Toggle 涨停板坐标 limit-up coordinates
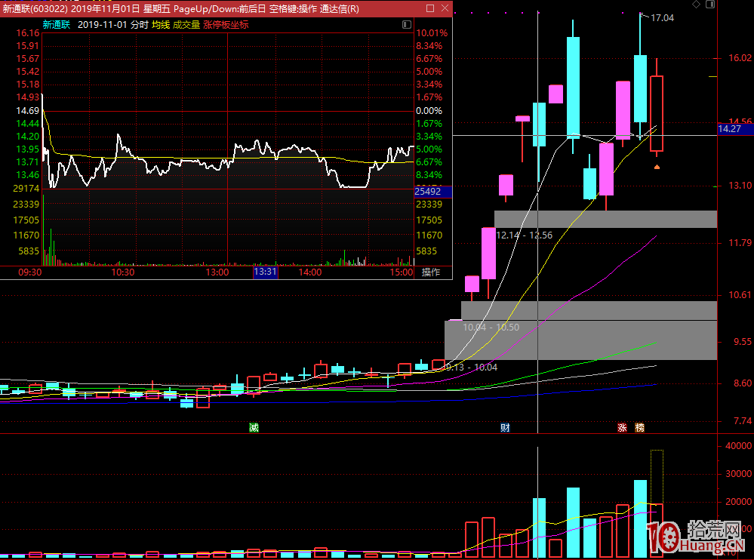Screen dimensions: 754x560 pyautogui.click(x=226, y=24)
